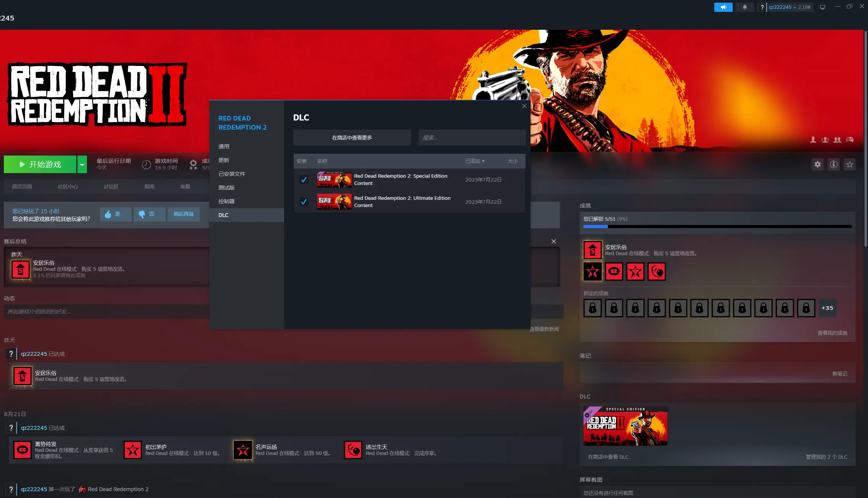This screenshot has height=498, width=868.
Task: Click the achievements gear-trophy icon near playtime
Action: click(194, 165)
